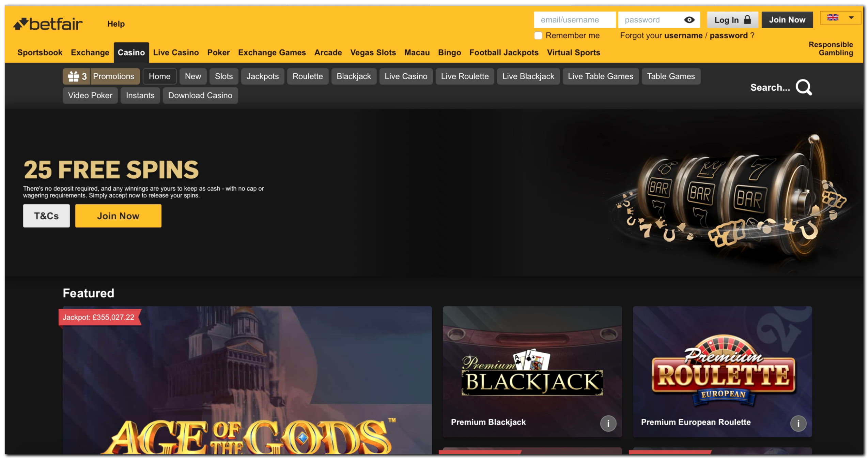Open Responsible Gambling link

(831, 49)
